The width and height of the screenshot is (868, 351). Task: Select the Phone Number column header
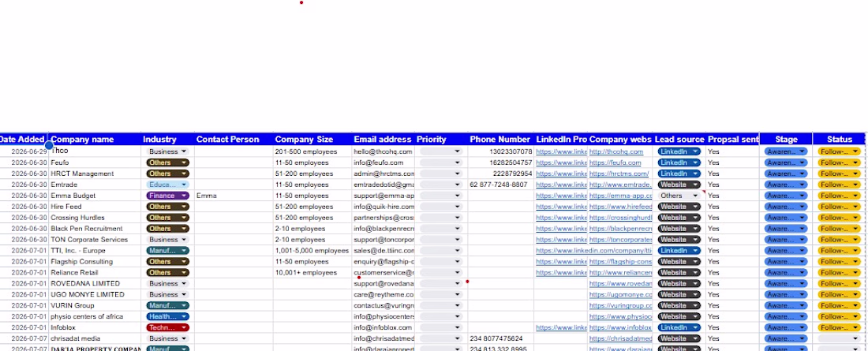tap(500, 140)
